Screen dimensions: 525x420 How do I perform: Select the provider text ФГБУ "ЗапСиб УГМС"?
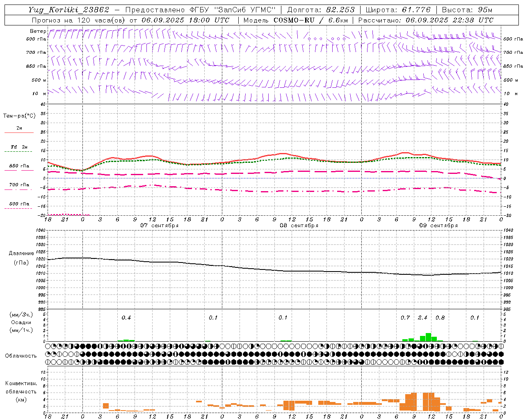tap(233, 10)
